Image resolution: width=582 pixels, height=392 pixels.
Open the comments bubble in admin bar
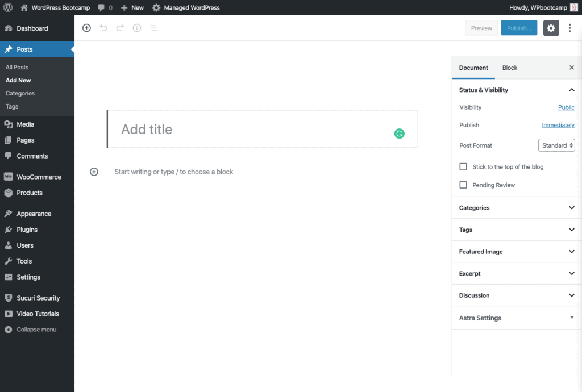pyautogui.click(x=101, y=7)
